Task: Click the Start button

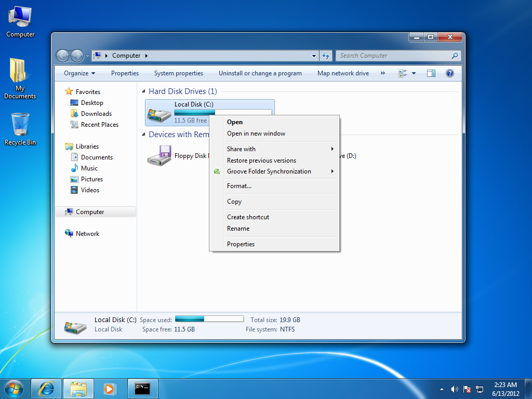Action: (13, 388)
